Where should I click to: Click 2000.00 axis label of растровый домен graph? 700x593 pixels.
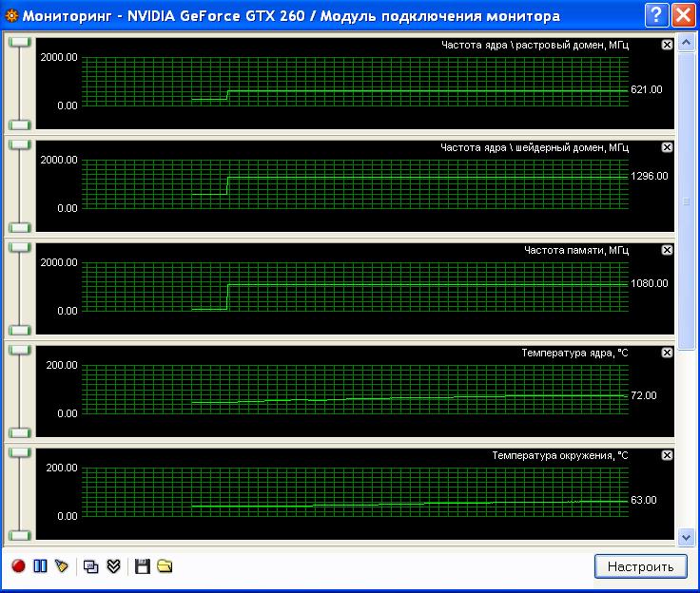59,57
